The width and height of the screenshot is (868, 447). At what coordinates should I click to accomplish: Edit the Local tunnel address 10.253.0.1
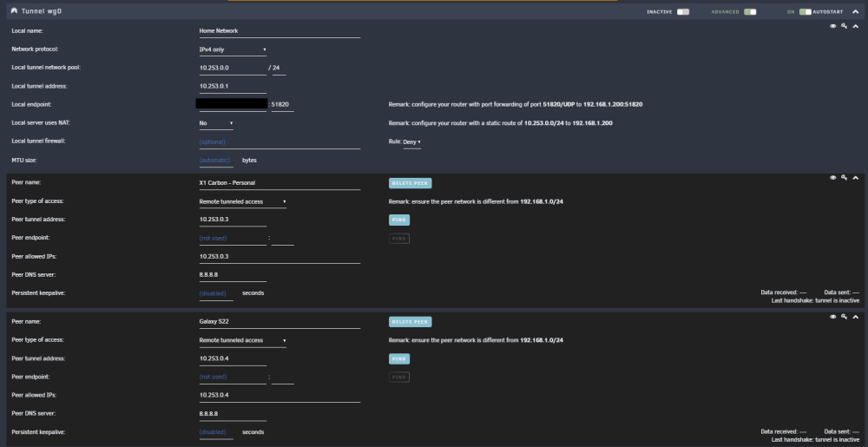coord(233,87)
